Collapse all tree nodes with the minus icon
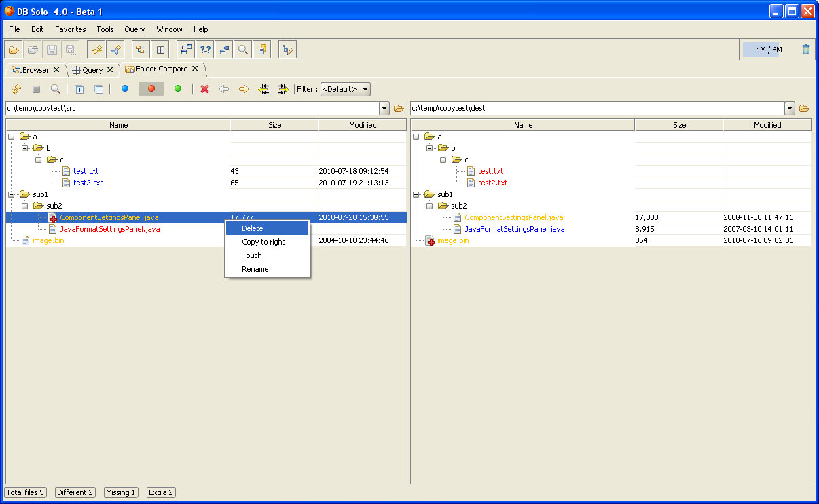The height and width of the screenshot is (504, 819). point(98,89)
